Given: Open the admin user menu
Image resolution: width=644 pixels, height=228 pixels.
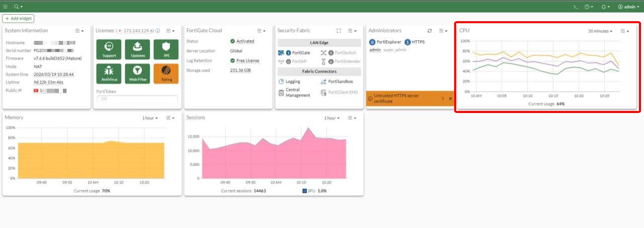Looking at the screenshot, I should click(629, 7).
